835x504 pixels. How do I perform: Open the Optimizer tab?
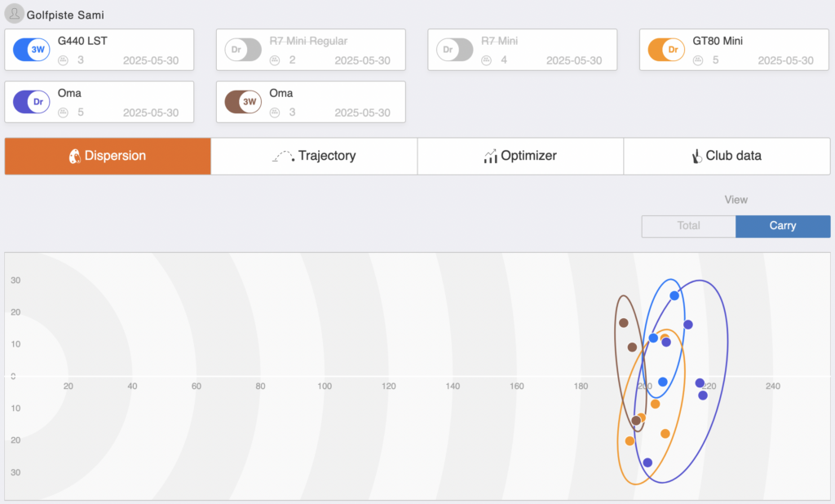coord(520,156)
